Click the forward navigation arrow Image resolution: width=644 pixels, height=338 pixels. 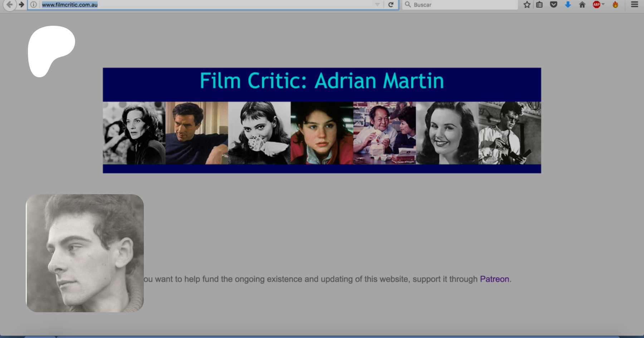click(x=21, y=5)
